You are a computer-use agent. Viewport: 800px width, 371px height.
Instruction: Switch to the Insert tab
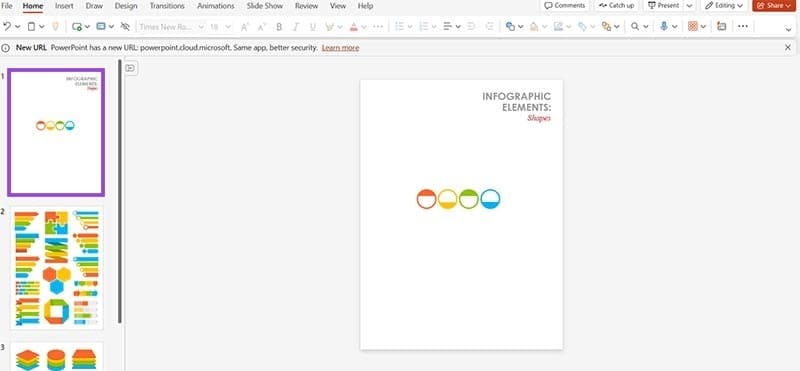[64, 6]
